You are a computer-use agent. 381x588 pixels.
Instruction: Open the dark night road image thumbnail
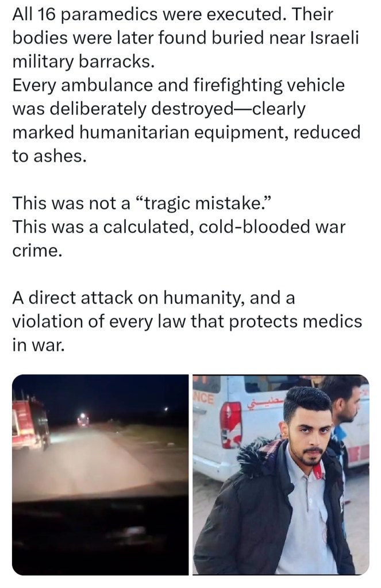click(100, 474)
